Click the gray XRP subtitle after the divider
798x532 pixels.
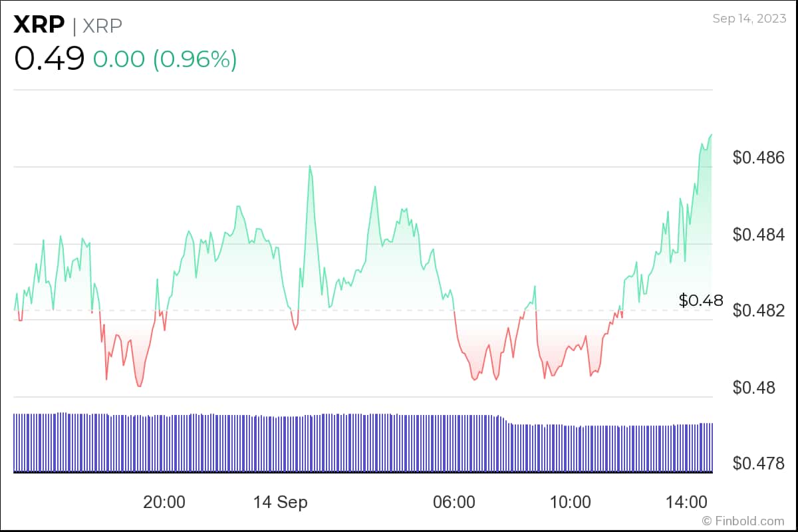[102, 26]
